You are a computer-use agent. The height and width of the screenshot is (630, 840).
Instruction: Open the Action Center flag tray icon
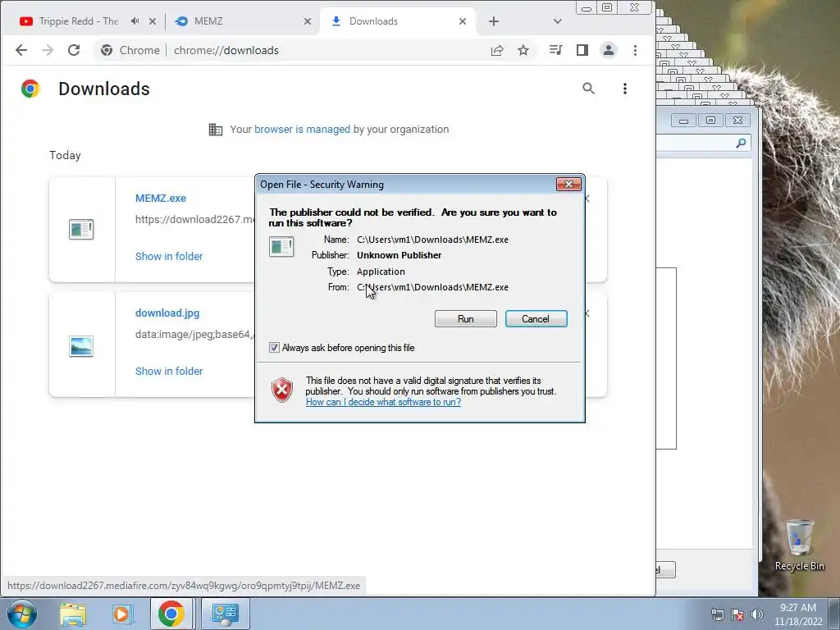[x=737, y=614]
